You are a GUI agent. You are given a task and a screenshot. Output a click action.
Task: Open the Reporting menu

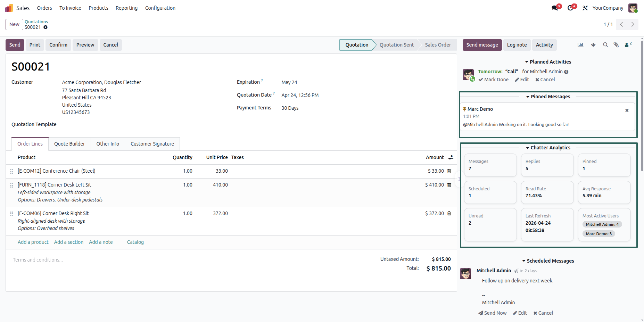point(126,8)
